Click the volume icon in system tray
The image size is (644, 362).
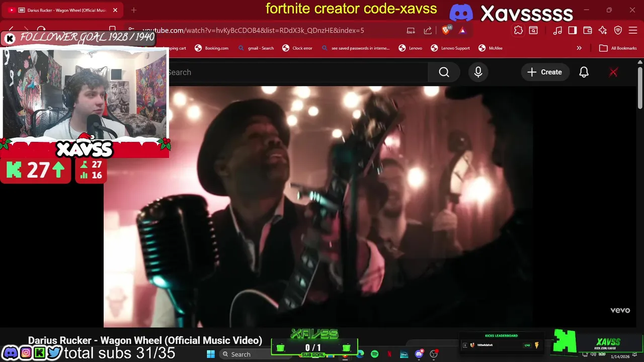pos(594,354)
